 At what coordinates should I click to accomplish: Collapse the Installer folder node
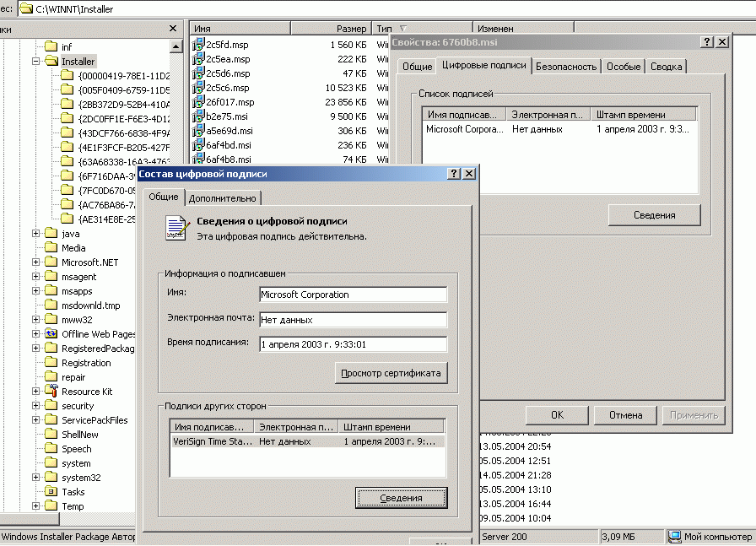(x=35, y=62)
